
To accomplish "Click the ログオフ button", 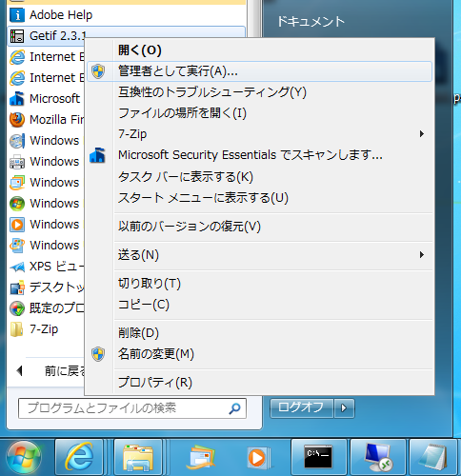I will coord(302,408).
